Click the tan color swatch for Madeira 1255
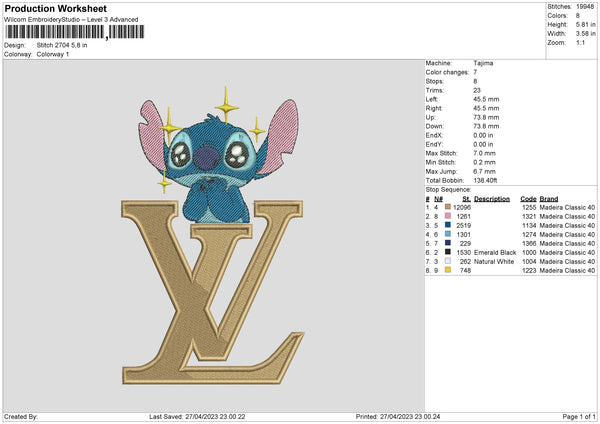 [x=448, y=207]
